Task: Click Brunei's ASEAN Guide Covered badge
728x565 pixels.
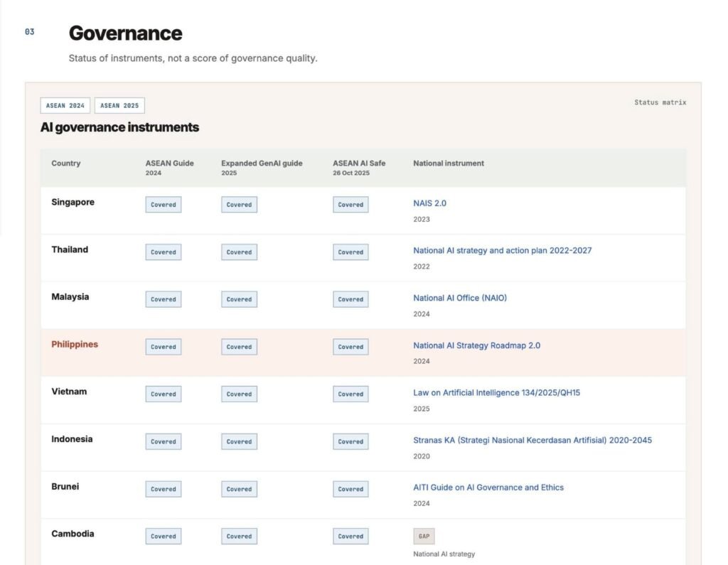Action: [x=164, y=489]
